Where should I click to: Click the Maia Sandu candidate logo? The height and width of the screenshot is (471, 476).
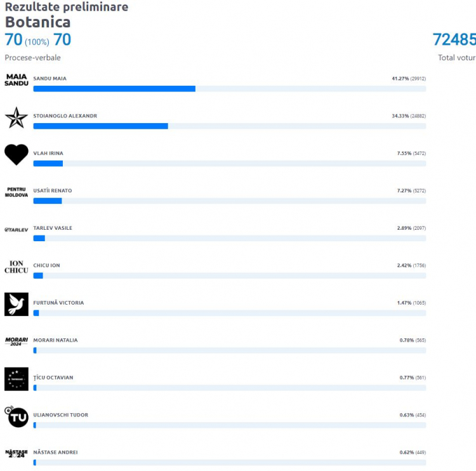pyautogui.click(x=17, y=80)
